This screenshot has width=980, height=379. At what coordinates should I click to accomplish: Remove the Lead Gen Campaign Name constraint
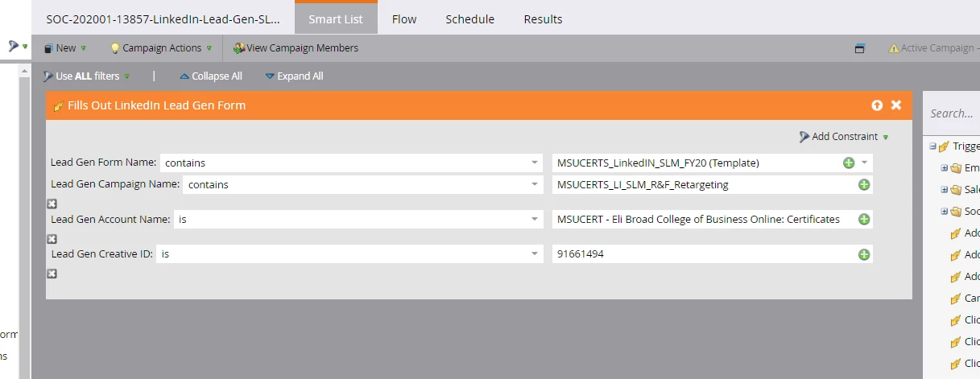(x=52, y=204)
